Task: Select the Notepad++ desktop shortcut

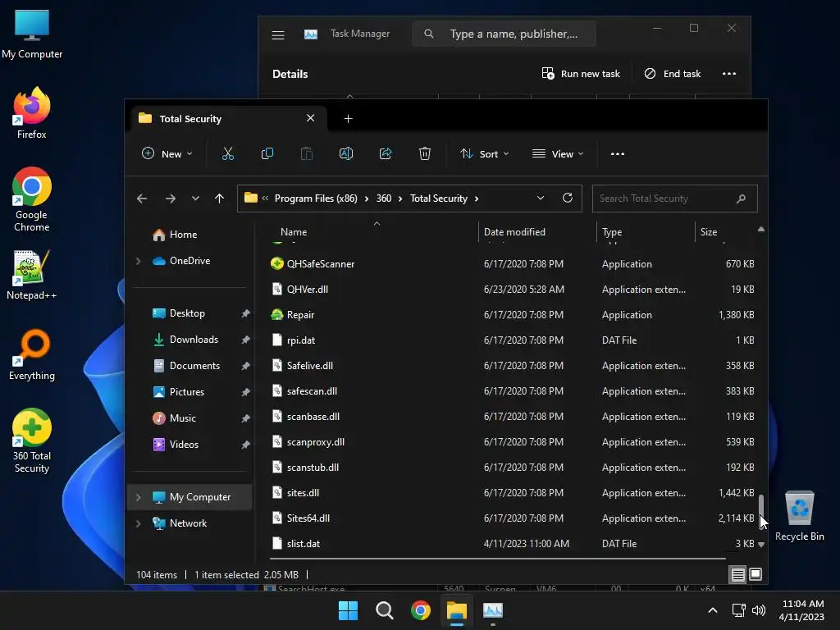Action: [32, 274]
